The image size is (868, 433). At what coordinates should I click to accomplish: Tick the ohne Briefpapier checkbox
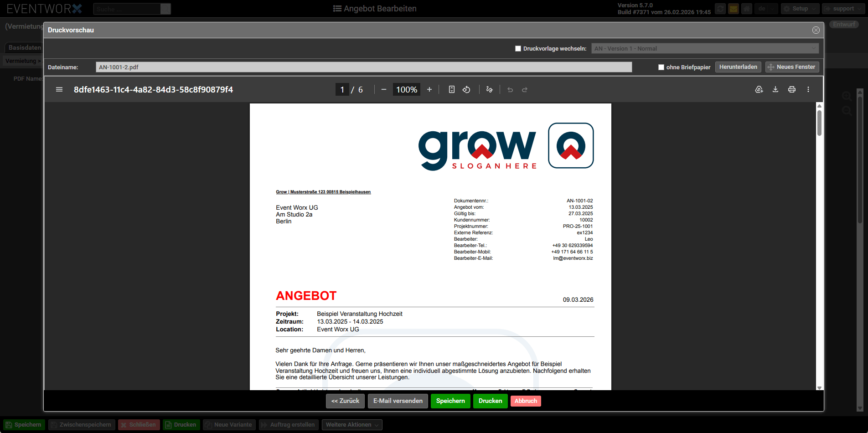pos(661,67)
